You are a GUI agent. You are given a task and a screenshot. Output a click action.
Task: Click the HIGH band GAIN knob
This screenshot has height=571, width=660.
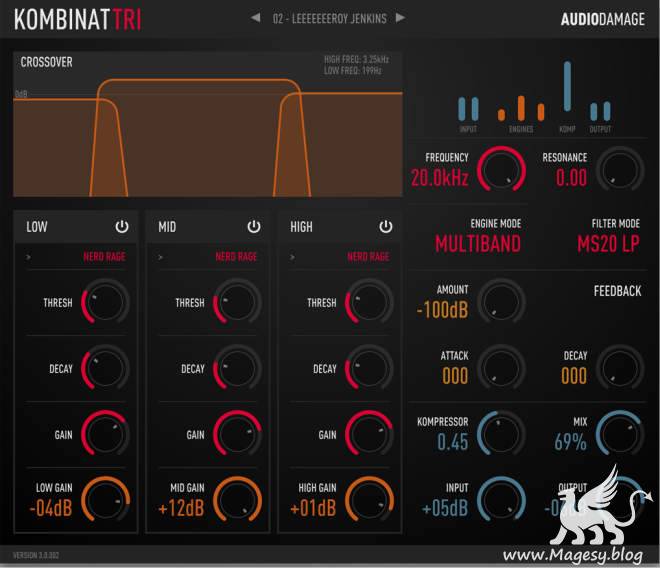click(x=369, y=433)
